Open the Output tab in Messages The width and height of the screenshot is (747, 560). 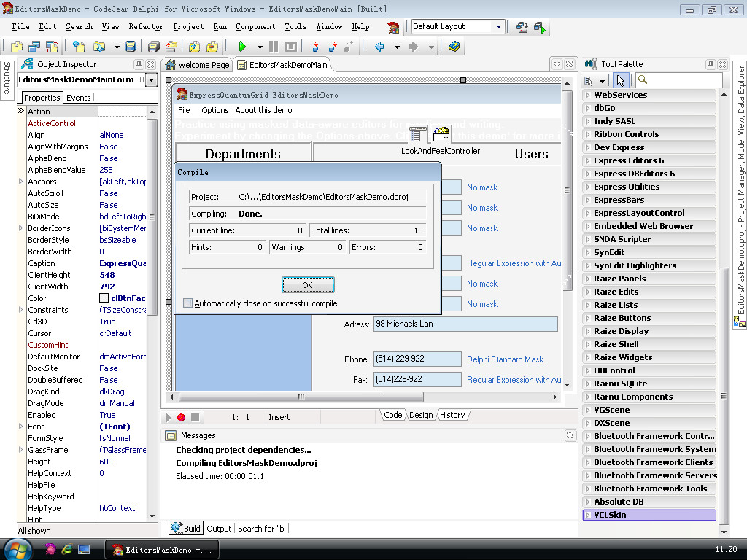click(x=219, y=529)
